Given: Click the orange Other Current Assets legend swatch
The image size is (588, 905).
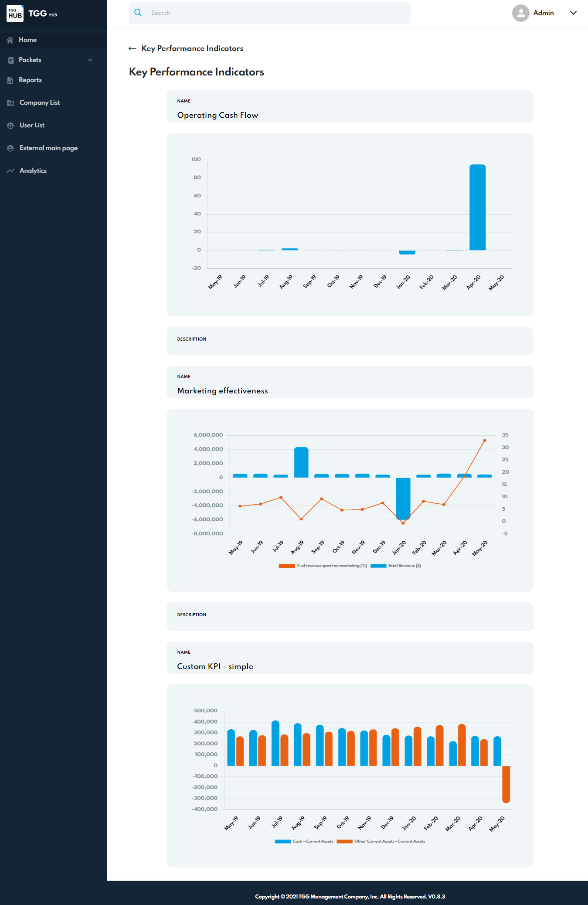Looking at the screenshot, I should tap(344, 841).
